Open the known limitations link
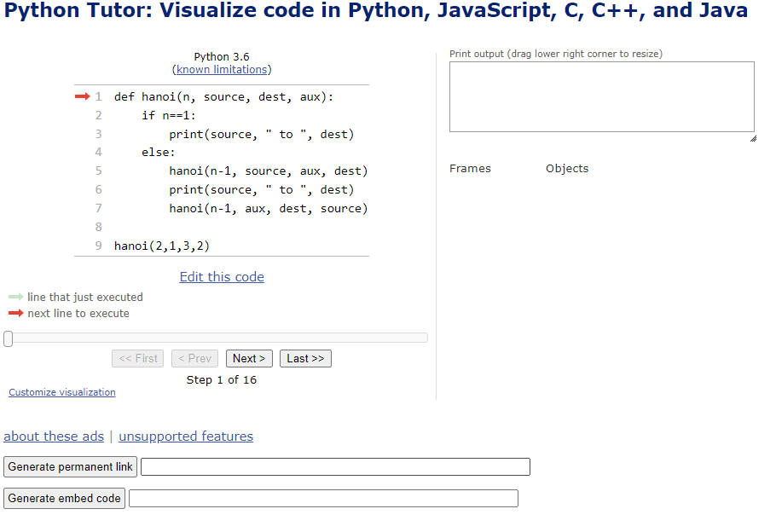This screenshot has width=776, height=532. click(222, 70)
